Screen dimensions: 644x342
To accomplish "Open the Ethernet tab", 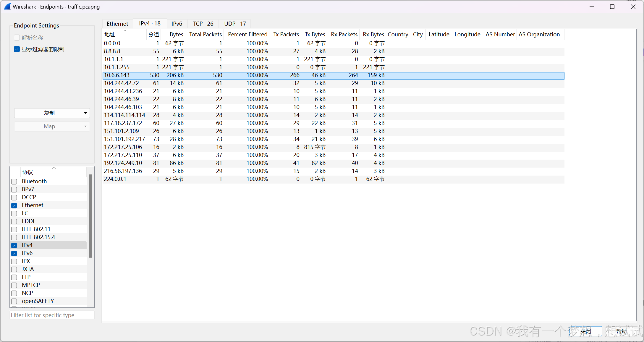I will pos(117,24).
